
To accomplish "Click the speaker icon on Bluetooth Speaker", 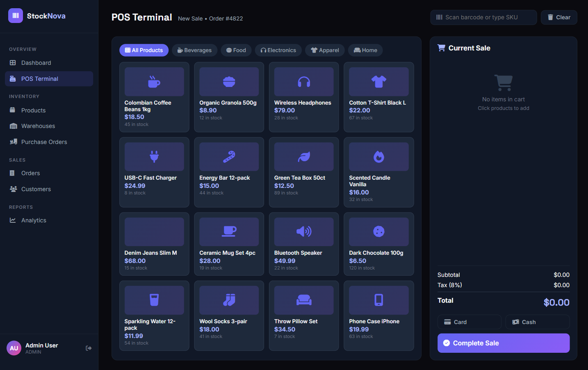I will click(x=304, y=232).
